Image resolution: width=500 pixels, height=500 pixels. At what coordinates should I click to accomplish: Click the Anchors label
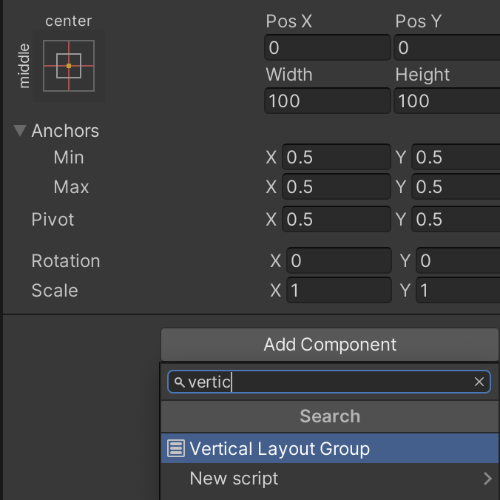tap(65, 131)
